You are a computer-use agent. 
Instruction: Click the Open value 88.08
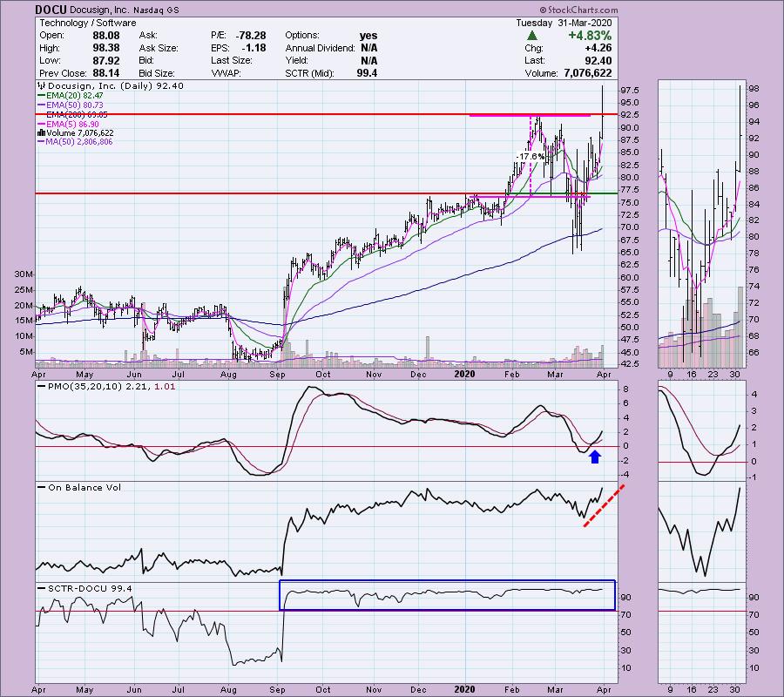pos(106,36)
